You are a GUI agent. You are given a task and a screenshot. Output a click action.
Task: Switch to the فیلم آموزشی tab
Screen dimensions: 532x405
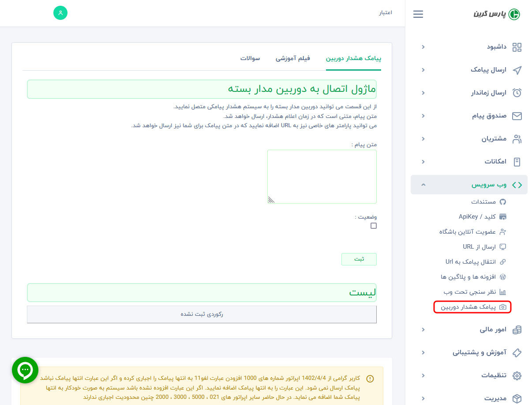[x=292, y=58]
